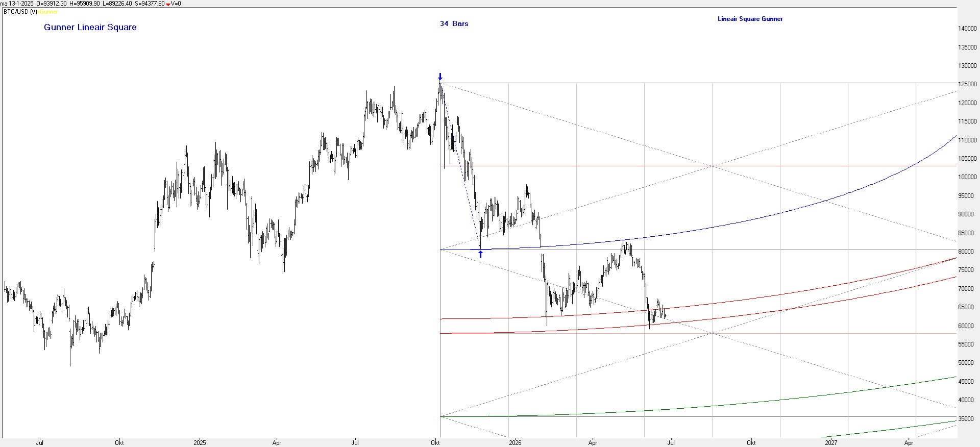Click the 100000 price level on axis
The width and height of the screenshot is (980, 447).
click(967, 177)
